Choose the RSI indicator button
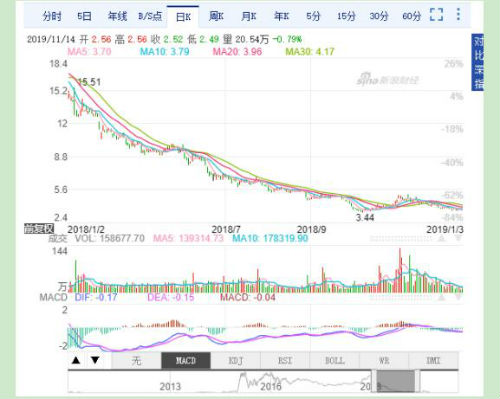This screenshot has height=399, width=500. pyautogui.click(x=285, y=361)
